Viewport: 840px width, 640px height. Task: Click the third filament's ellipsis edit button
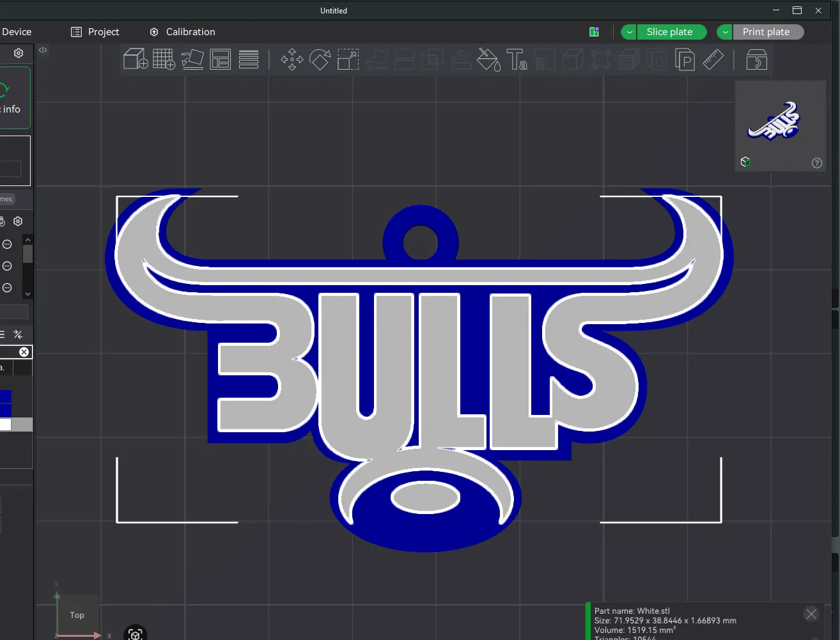(7, 288)
